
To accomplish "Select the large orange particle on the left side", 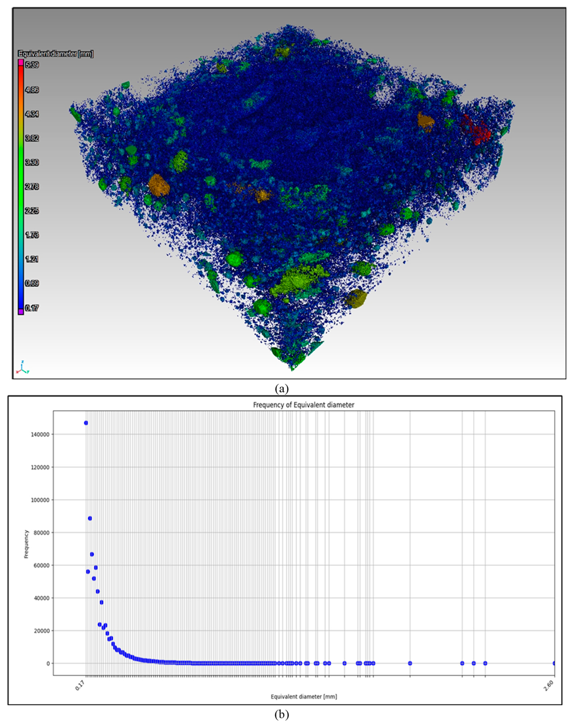I will pyautogui.click(x=159, y=185).
